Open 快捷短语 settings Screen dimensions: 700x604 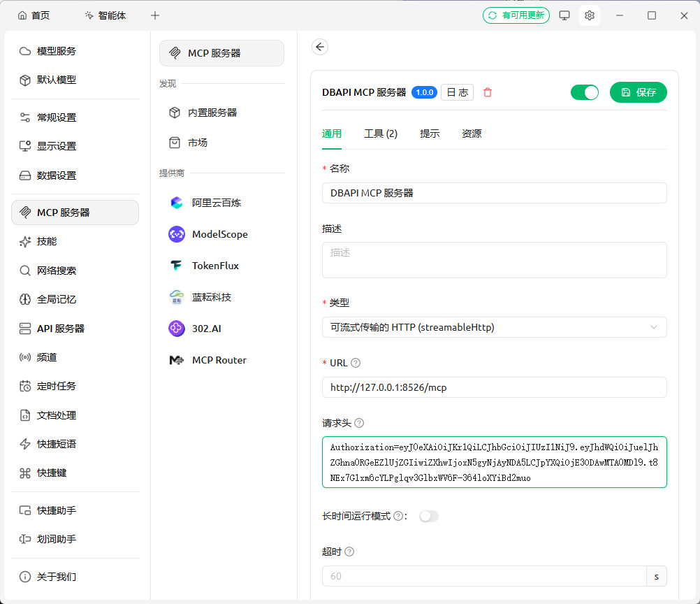(x=75, y=444)
